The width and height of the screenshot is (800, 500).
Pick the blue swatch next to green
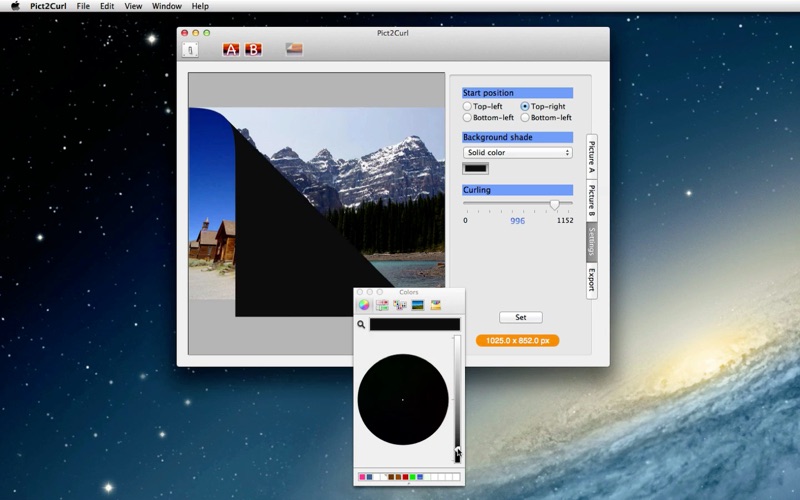point(420,477)
